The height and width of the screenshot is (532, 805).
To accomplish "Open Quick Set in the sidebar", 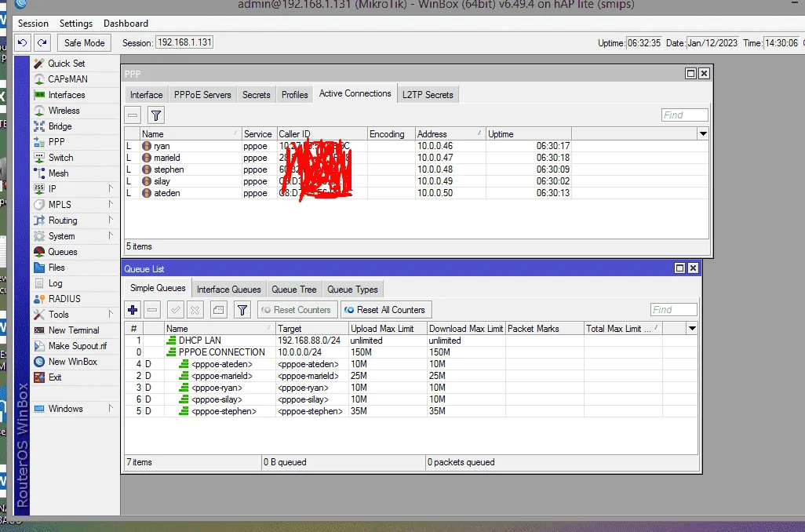I will click(x=66, y=63).
